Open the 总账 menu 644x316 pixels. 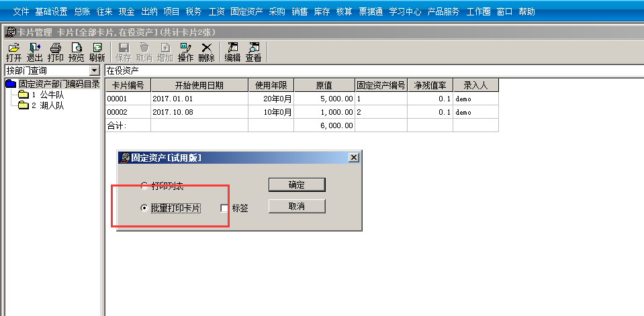[81, 11]
